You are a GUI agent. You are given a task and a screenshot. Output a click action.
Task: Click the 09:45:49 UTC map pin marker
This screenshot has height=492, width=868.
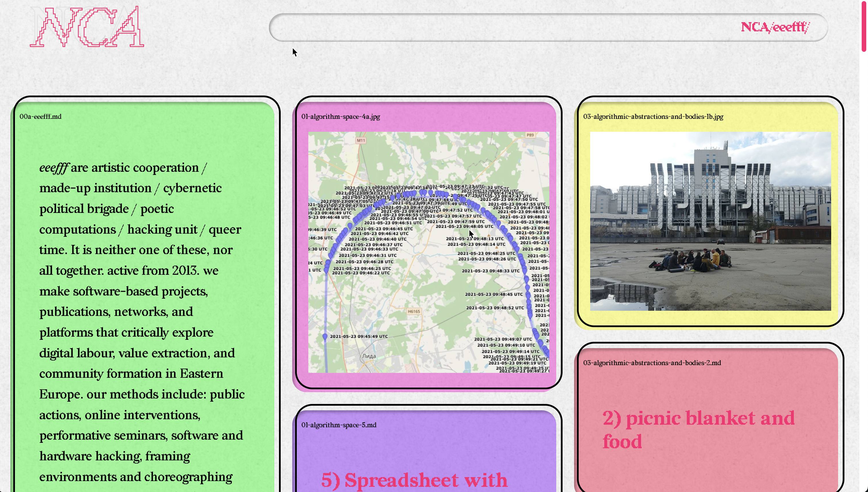click(x=325, y=336)
